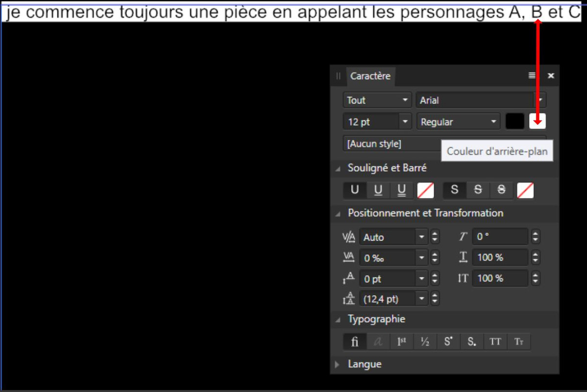Click into the vertical scale 100 % field
This screenshot has width=587, height=392.
coord(501,278)
